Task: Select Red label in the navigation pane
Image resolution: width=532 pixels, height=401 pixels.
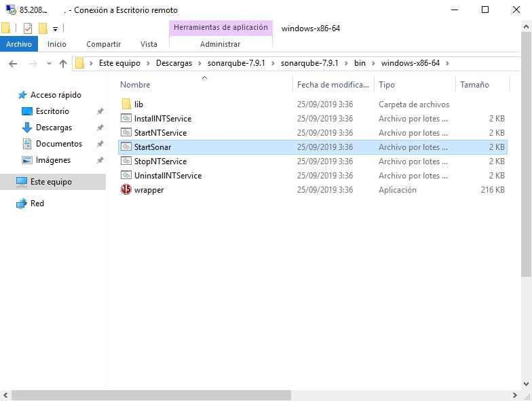Action: (37, 204)
